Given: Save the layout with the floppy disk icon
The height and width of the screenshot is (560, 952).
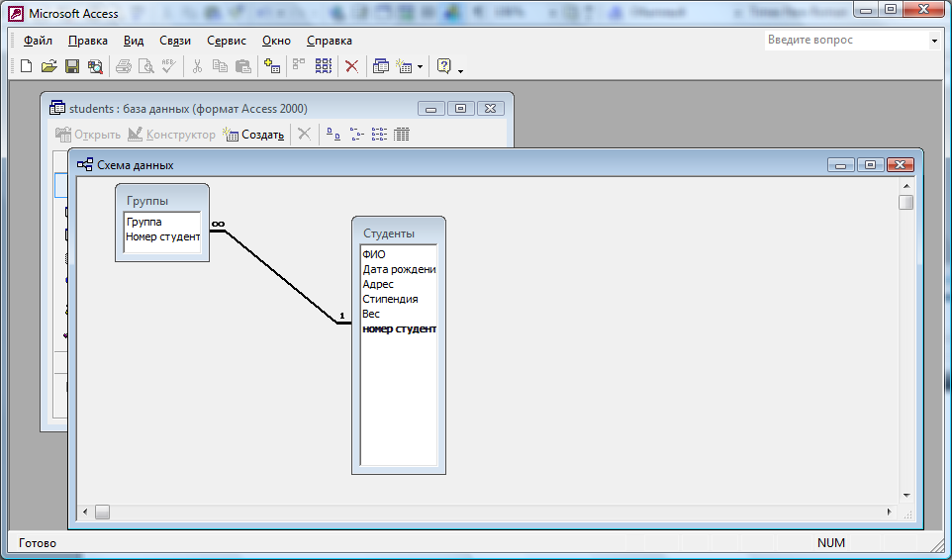Looking at the screenshot, I should point(72,66).
